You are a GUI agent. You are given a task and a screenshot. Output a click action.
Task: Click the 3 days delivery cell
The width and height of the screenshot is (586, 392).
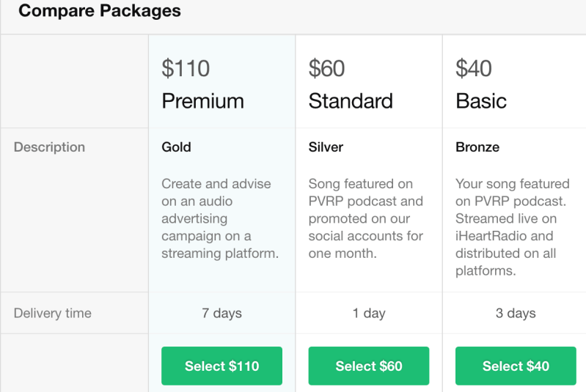515,313
